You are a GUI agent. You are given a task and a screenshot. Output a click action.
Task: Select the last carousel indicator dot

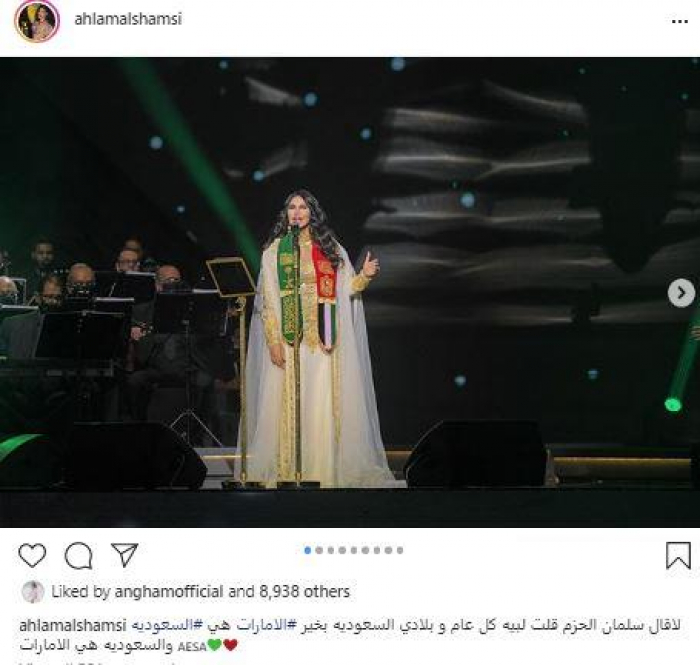(x=400, y=550)
